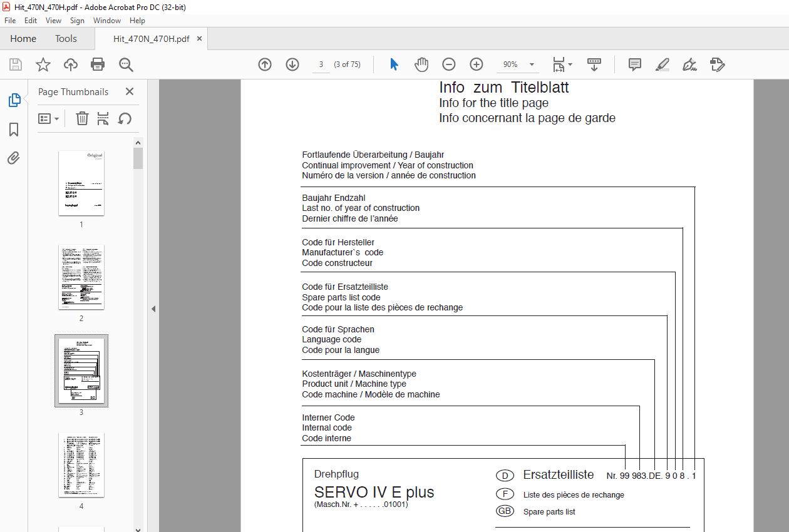789x532 pixels.
Task: Click the insert pages scissors icon
Action: 103,118
